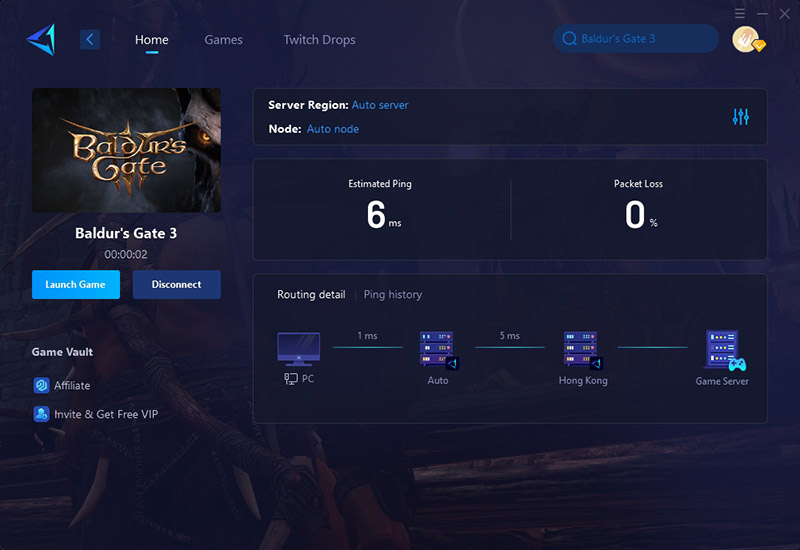Screen dimensions: 800x550
Task: Click the Hong Kong node label
Action: pos(583,381)
